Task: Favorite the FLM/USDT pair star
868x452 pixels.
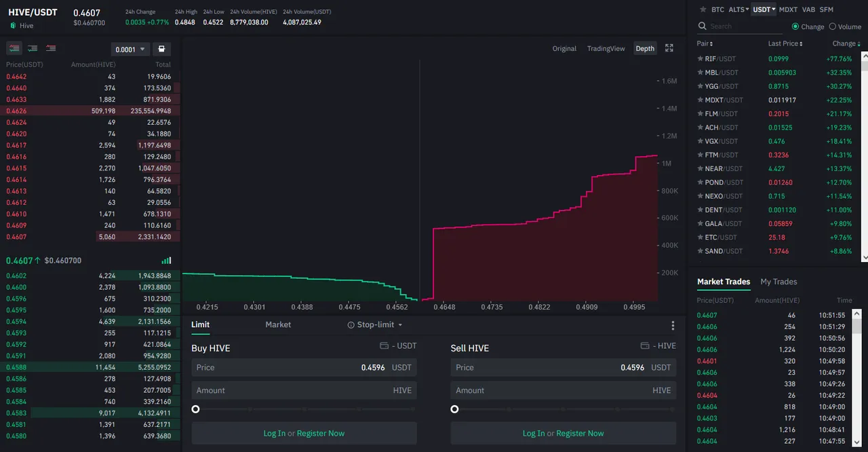Action: point(700,114)
